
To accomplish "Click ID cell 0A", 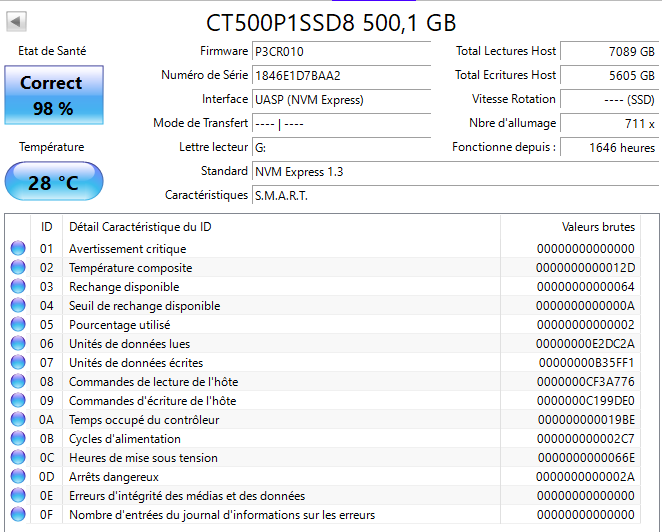I will pos(46,420).
